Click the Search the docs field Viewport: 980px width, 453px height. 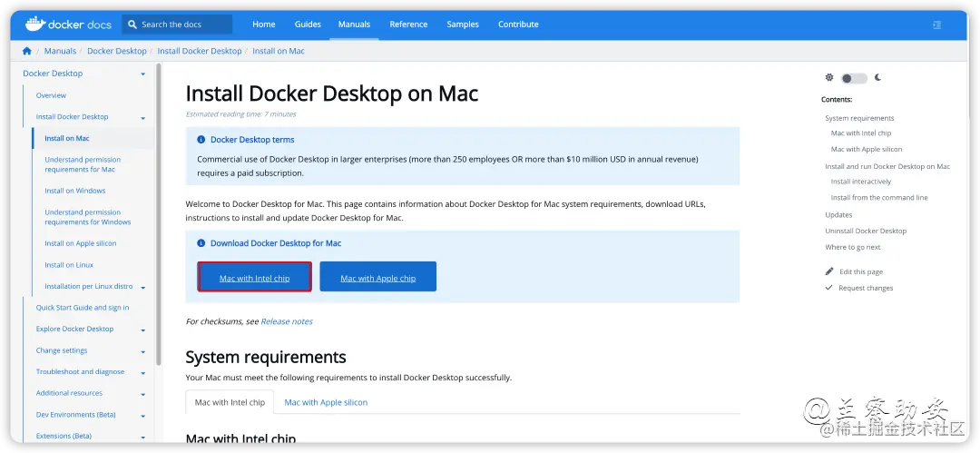177,25
